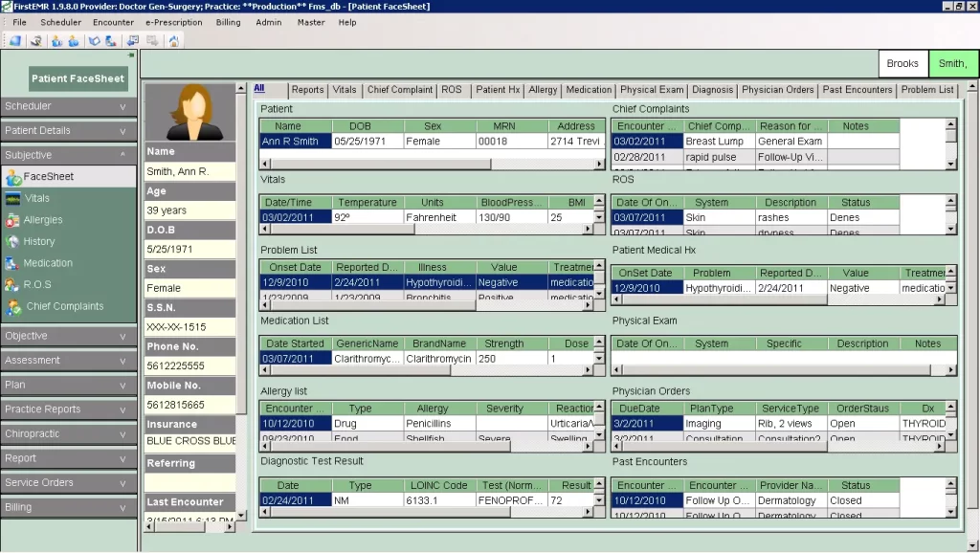Viewport: 980px width, 553px height.
Task: Select the pencil-signature toolbar icon
Action: (35, 40)
